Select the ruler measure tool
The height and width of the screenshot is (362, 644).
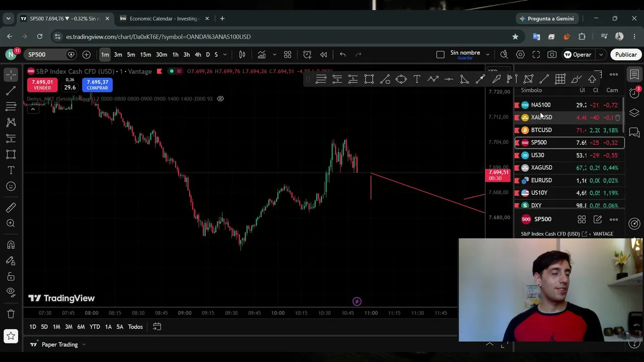11,207
